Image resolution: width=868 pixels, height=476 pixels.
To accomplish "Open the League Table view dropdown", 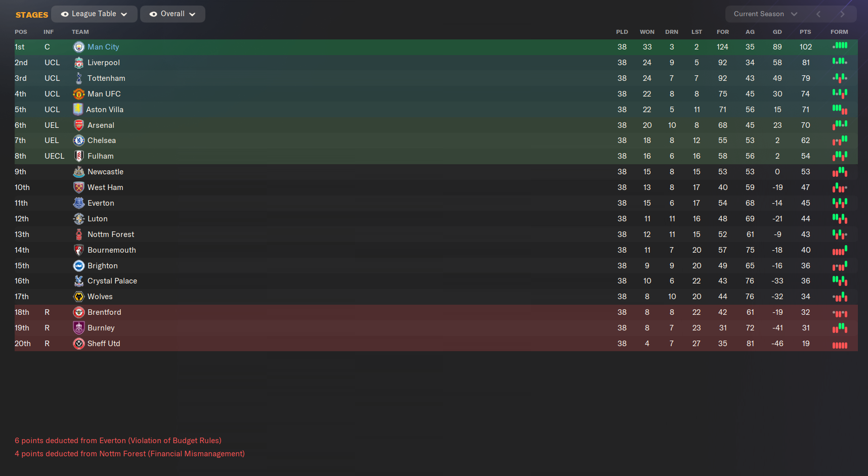I will 94,14.
